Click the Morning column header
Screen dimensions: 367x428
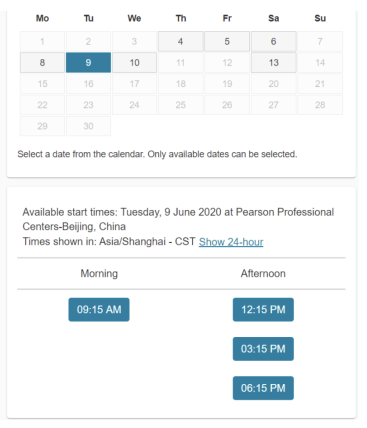[99, 273]
